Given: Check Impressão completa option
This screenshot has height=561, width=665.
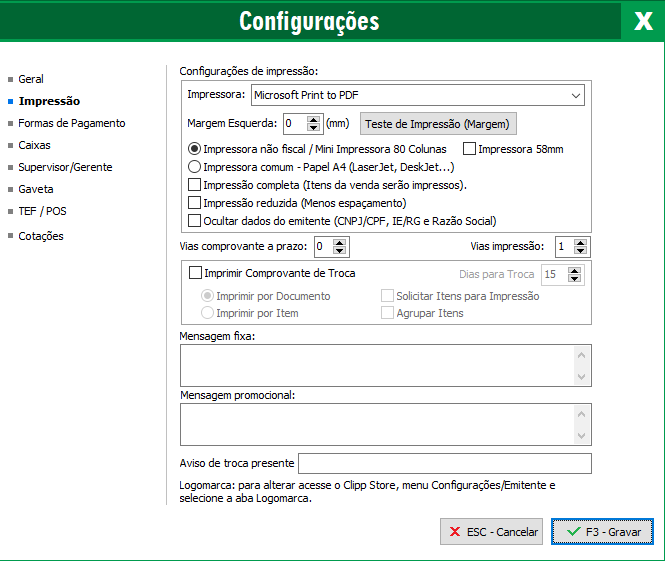Looking at the screenshot, I should tap(195, 185).
